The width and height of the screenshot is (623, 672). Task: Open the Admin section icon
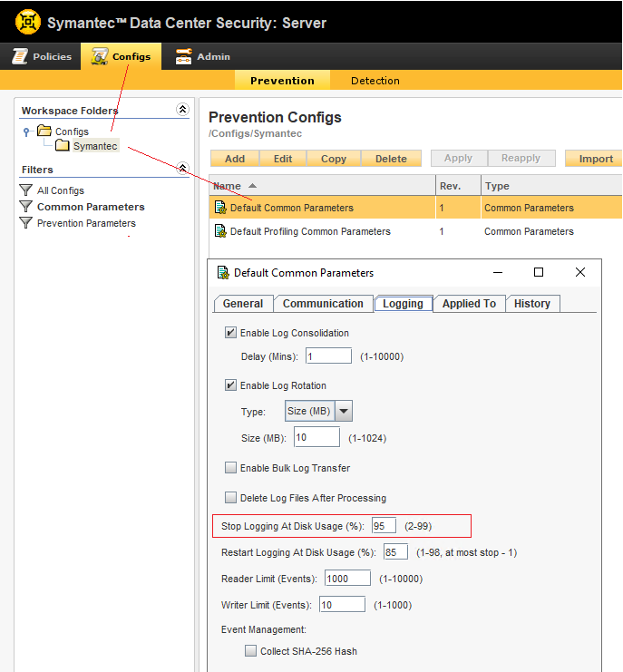pos(184,56)
